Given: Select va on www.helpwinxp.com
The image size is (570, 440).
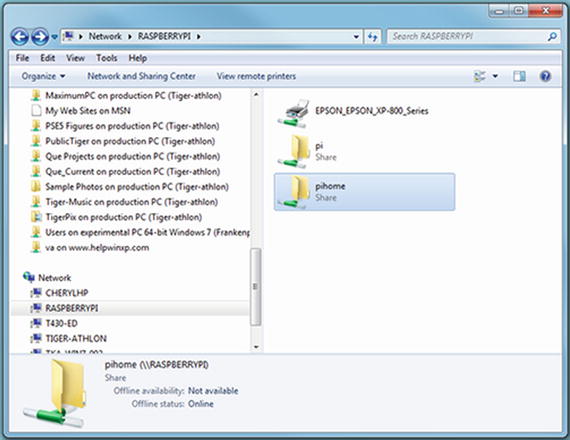Looking at the screenshot, I should point(97,248).
